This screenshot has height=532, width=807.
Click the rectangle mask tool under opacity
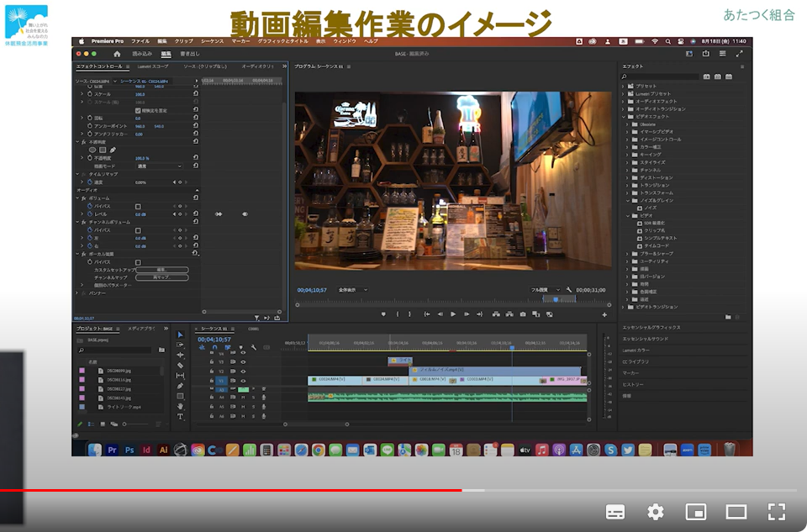click(x=103, y=150)
